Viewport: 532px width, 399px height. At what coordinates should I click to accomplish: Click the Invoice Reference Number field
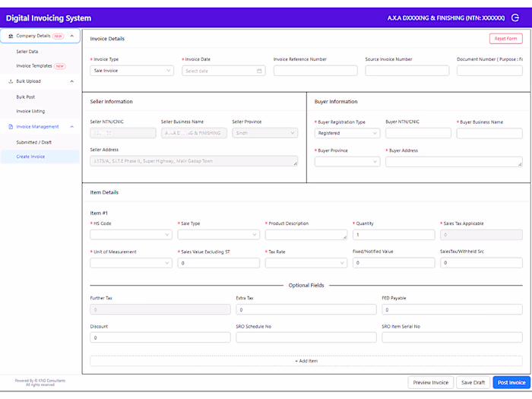point(315,71)
